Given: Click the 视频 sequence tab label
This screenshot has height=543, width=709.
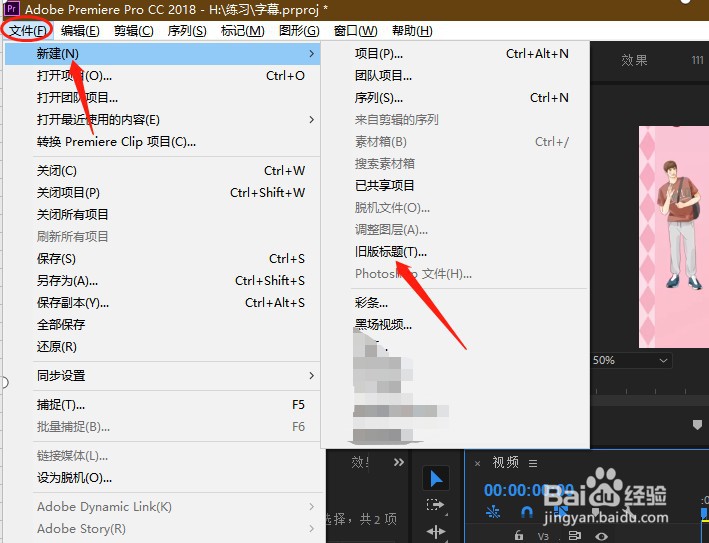Looking at the screenshot, I should pyautogui.click(x=506, y=463).
